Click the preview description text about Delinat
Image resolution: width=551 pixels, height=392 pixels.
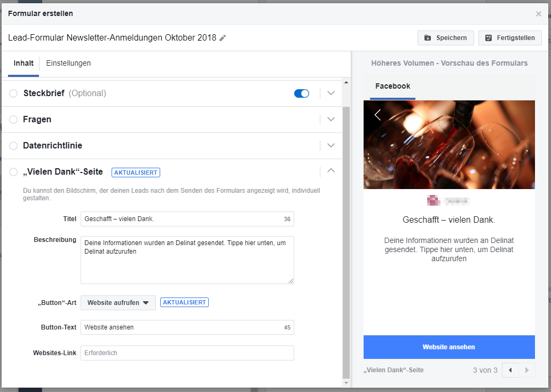(449, 249)
